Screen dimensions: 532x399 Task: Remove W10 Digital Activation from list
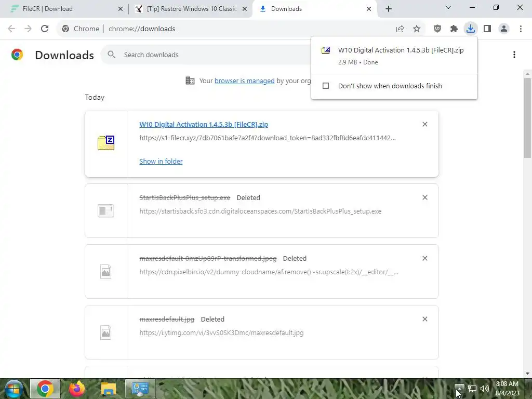point(425,124)
